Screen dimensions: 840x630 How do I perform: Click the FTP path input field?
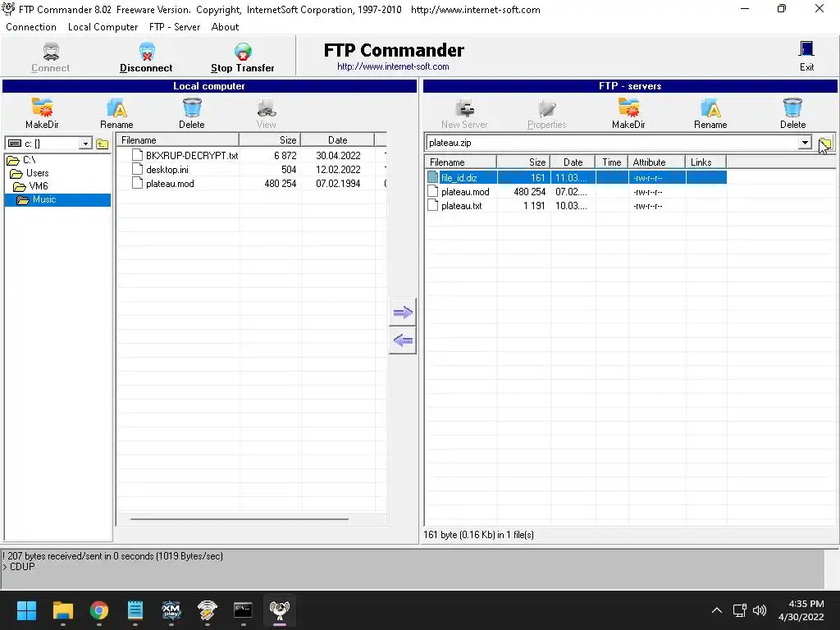[611, 143]
